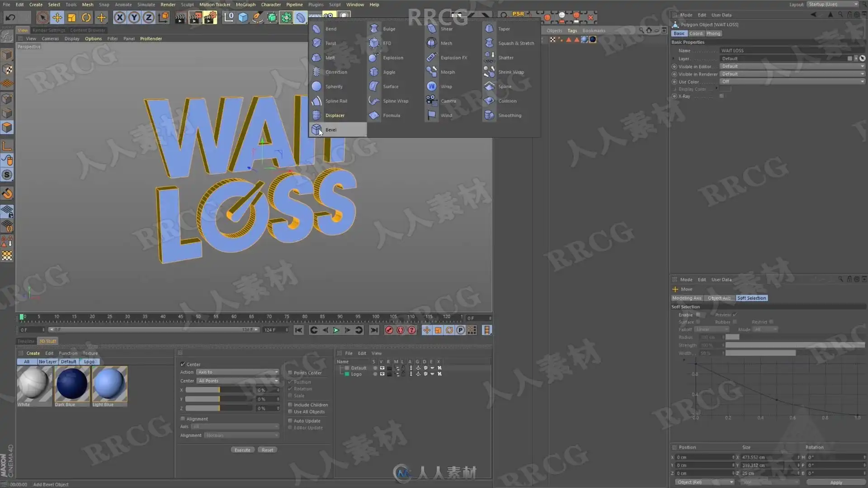Go to end of animation
Viewport: 868px width, 488px height.
pos(374,330)
